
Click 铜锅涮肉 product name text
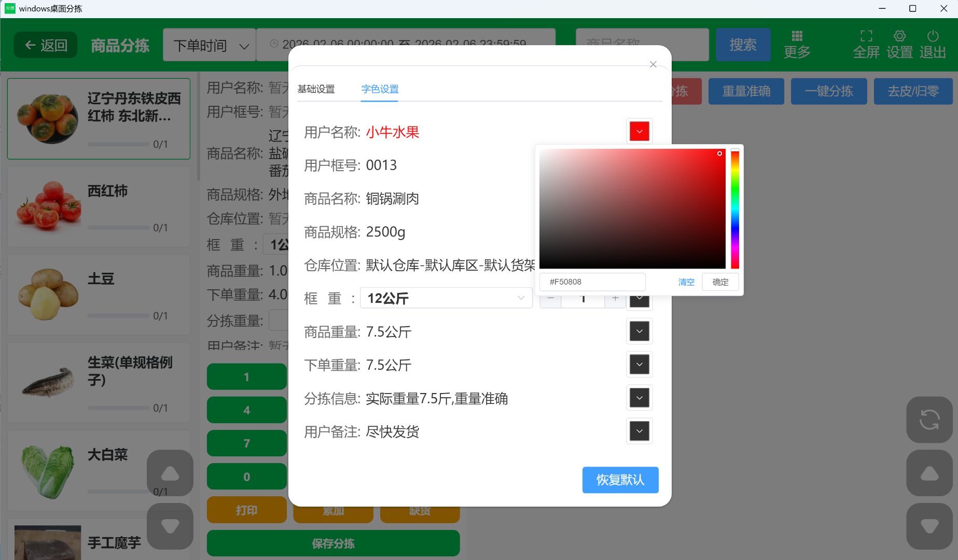pos(393,199)
